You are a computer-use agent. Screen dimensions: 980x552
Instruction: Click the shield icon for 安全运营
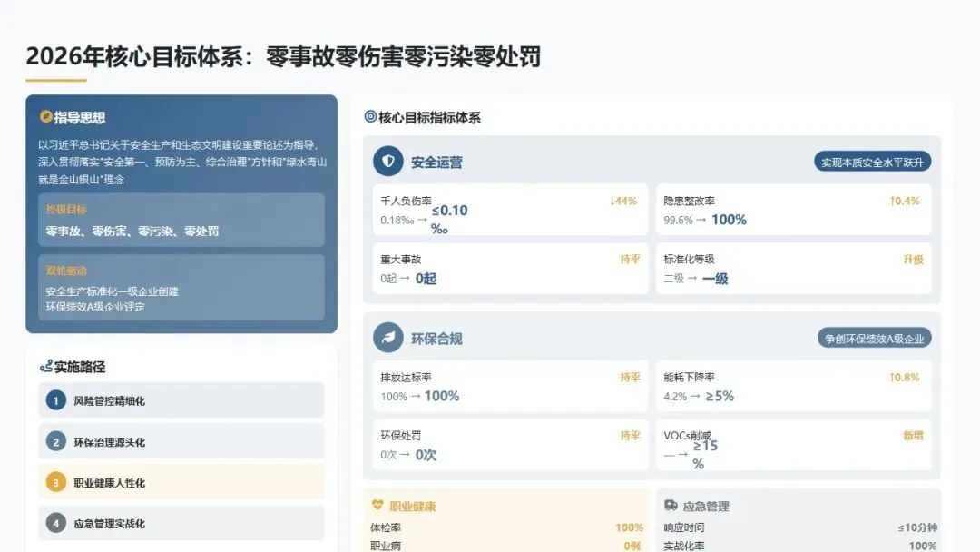pos(388,162)
